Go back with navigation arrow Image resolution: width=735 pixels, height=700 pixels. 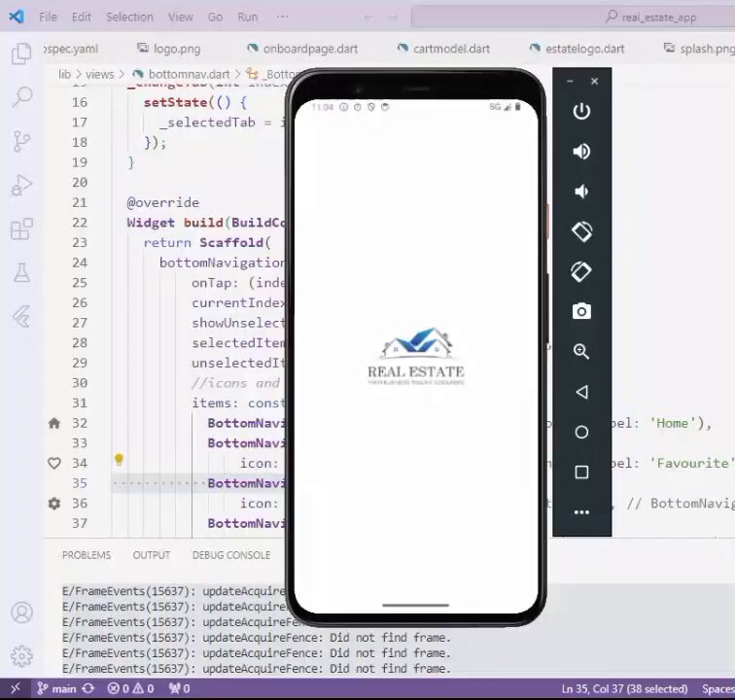[x=368, y=17]
